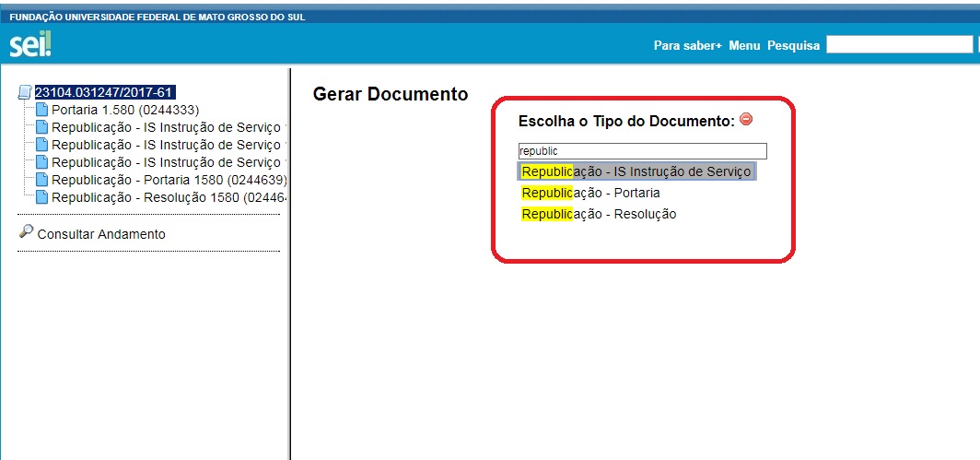Open the Menu link in the top bar
Viewport: 980px width, 460px height.
coord(744,45)
